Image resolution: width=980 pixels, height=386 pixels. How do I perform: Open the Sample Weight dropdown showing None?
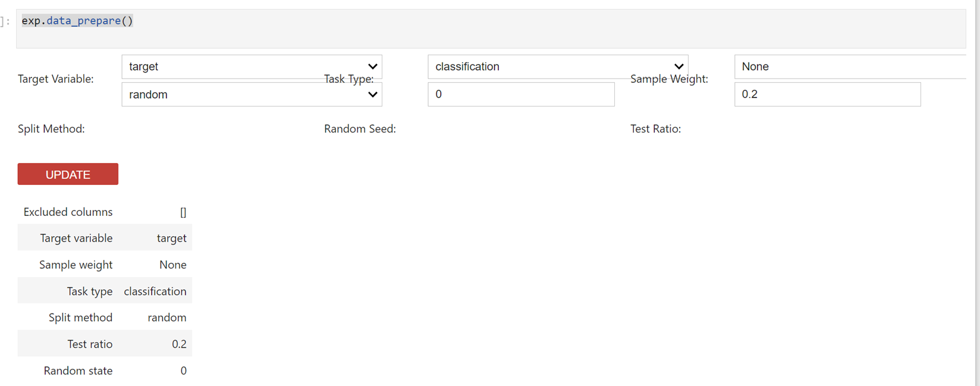pyautogui.click(x=849, y=67)
